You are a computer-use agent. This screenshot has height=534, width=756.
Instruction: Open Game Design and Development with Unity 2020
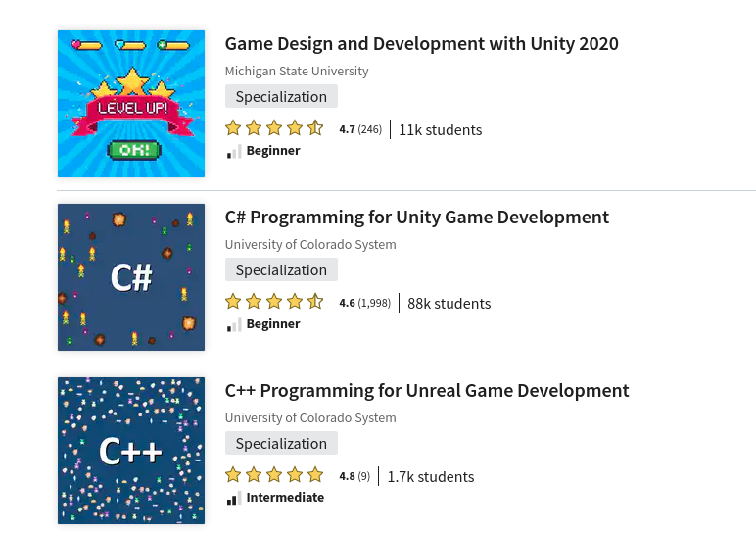(x=421, y=44)
